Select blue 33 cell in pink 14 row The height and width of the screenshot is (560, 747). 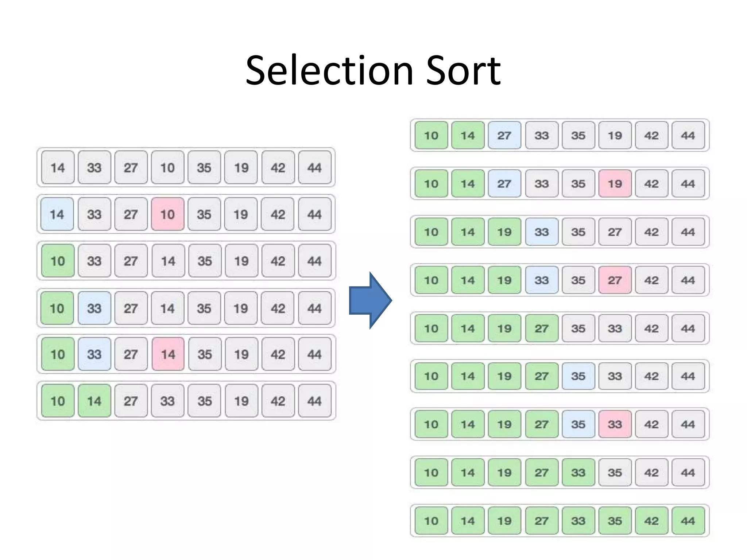(94, 354)
